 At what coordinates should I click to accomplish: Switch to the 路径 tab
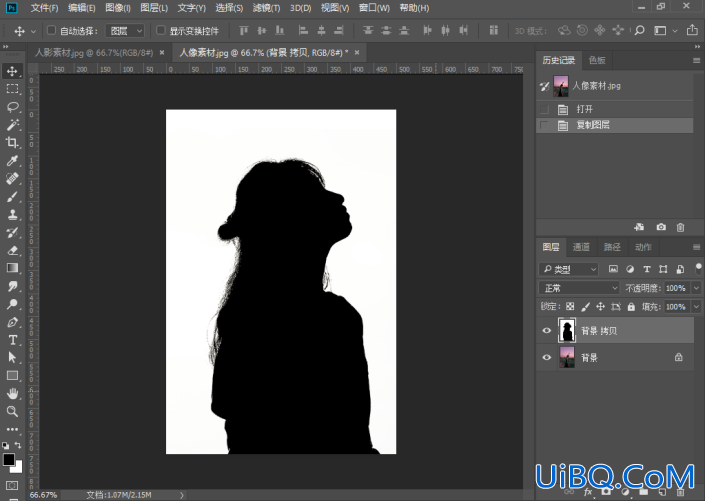click(611, 247)
